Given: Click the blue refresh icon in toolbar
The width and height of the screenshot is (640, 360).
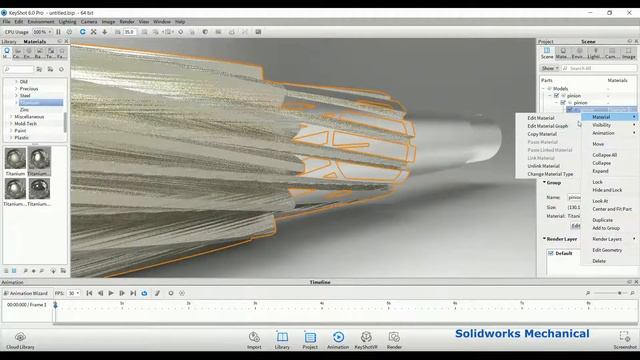Looking at the screenshot, I should pyautogui.click(x=82, y=32).
